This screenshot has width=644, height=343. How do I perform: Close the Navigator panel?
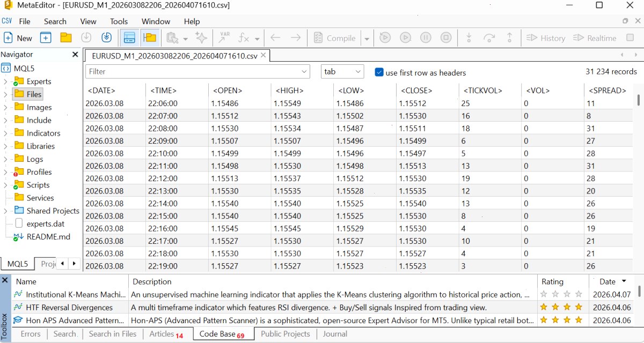pyautogui.click(x=75, y=54)
